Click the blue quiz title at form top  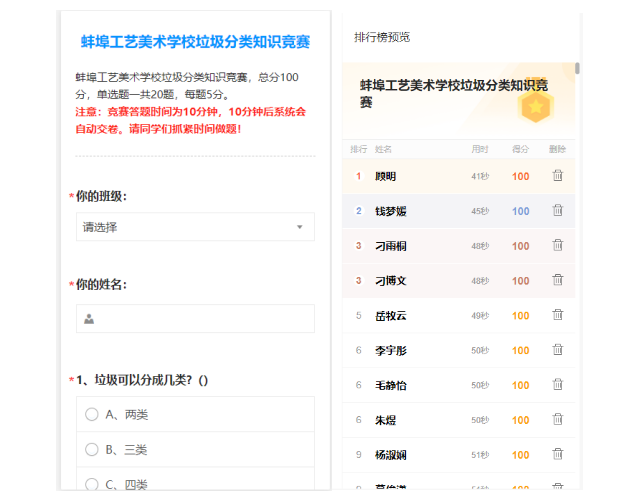[x=195, y=43]
